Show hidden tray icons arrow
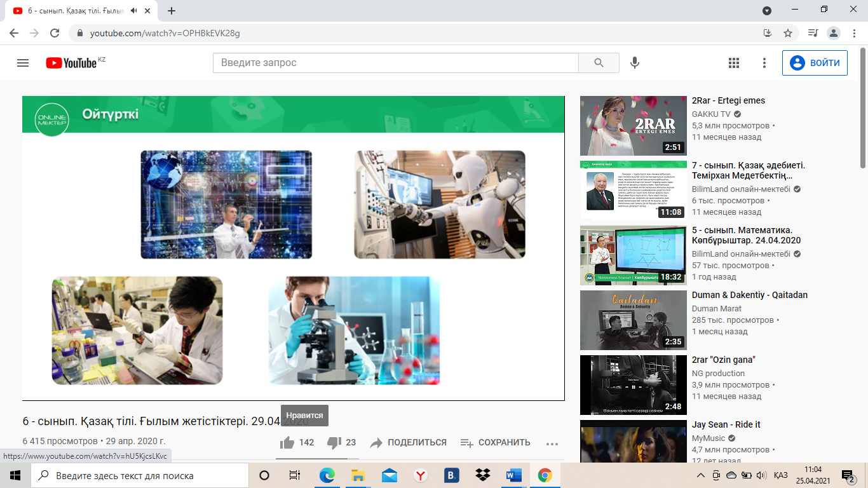The image size is (868, 488). tap(701, 475)
